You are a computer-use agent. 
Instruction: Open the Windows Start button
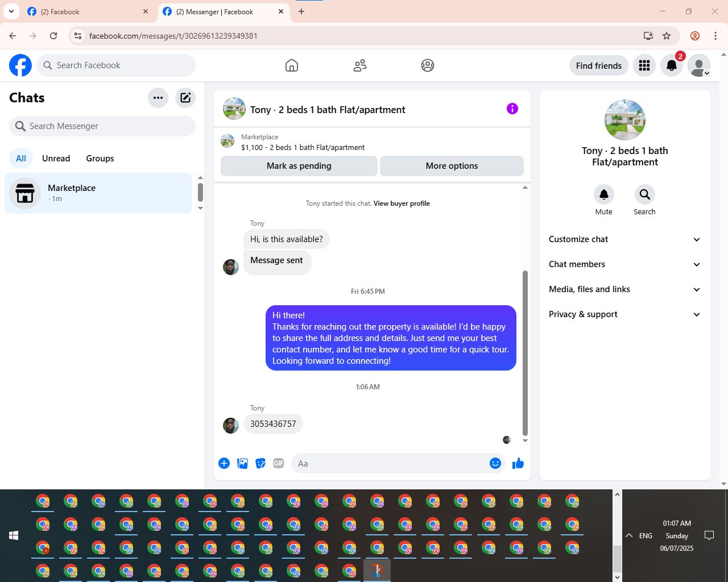14,535
